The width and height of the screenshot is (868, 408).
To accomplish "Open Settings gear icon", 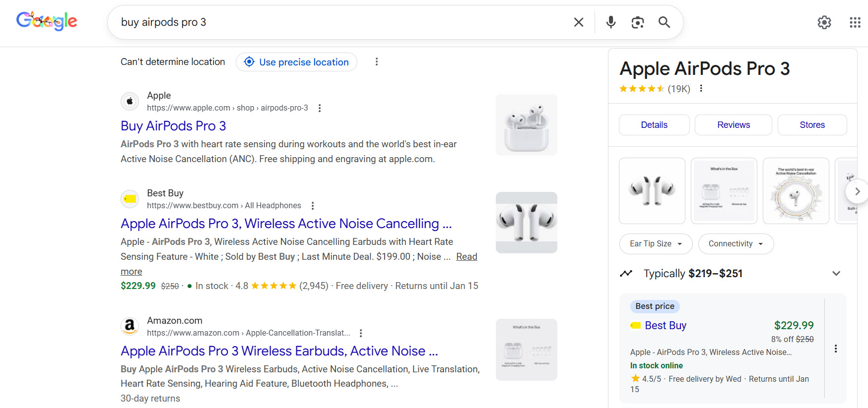I will 824,22.
